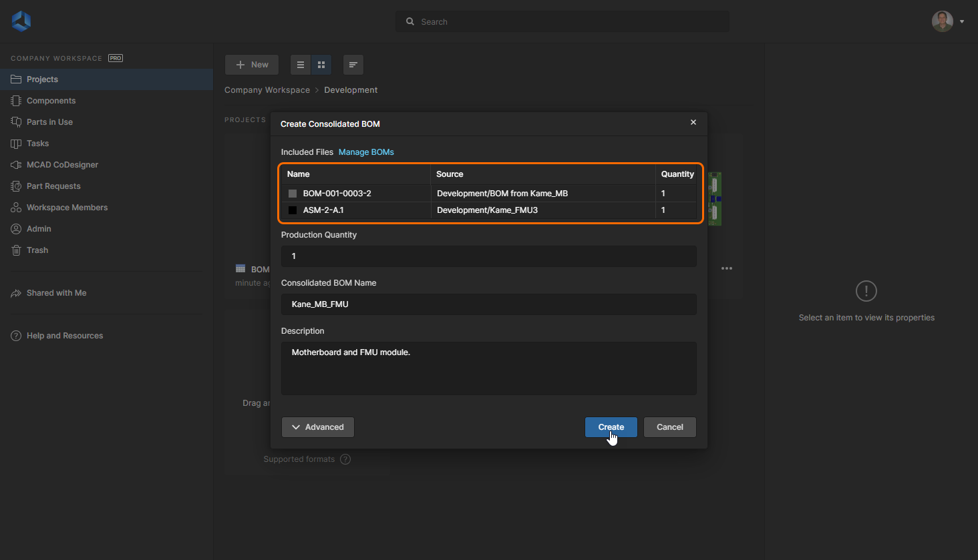Open Parts in Use page
978x560 pixels.
[49, 122]
